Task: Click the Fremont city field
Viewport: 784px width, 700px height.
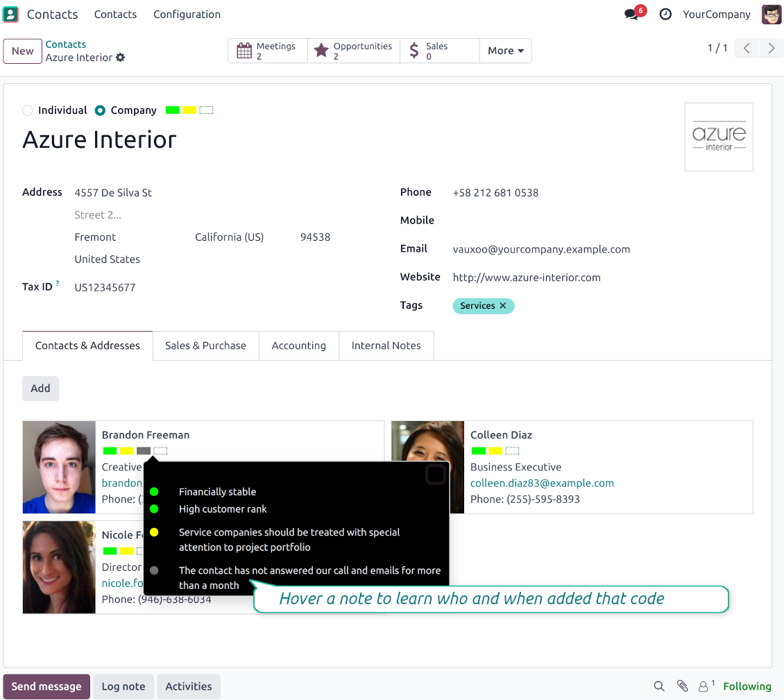Action: click(95, 237)
